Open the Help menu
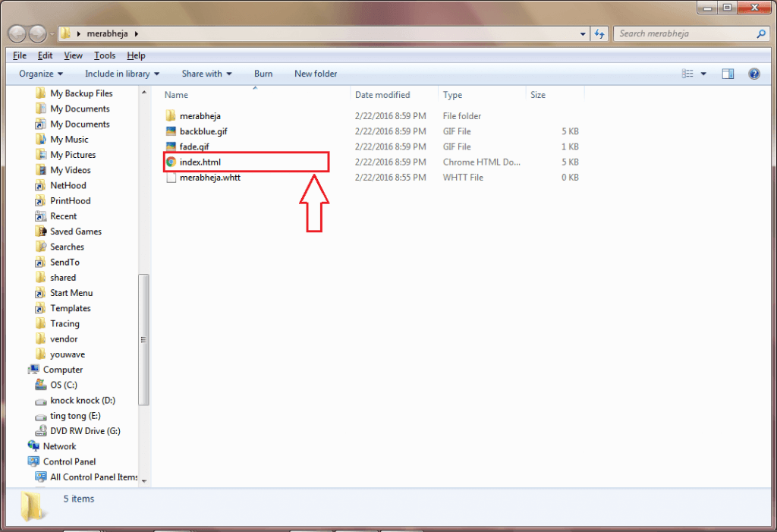The width and height of the screenshot is (777, 532). click(136, 55)
